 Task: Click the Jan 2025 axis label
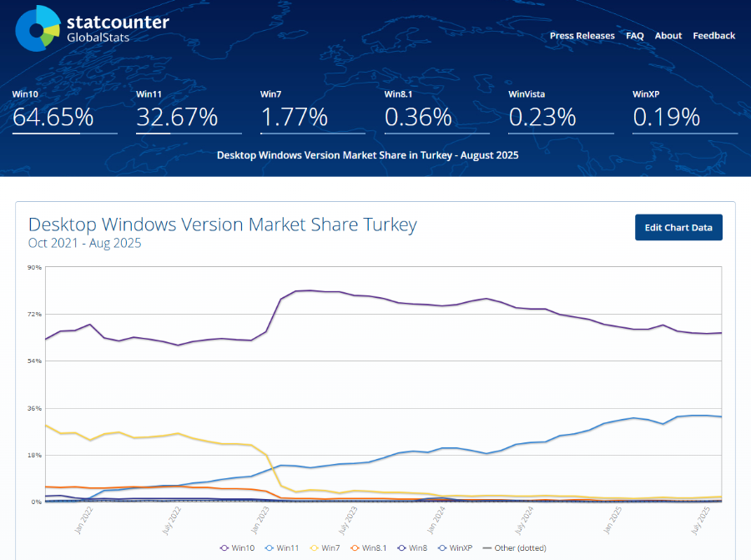click(x=612, y=520)
